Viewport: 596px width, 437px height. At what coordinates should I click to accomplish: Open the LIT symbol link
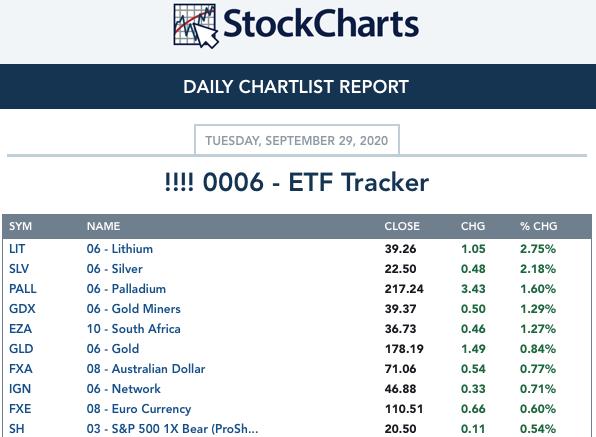click(x=17, y=249)
